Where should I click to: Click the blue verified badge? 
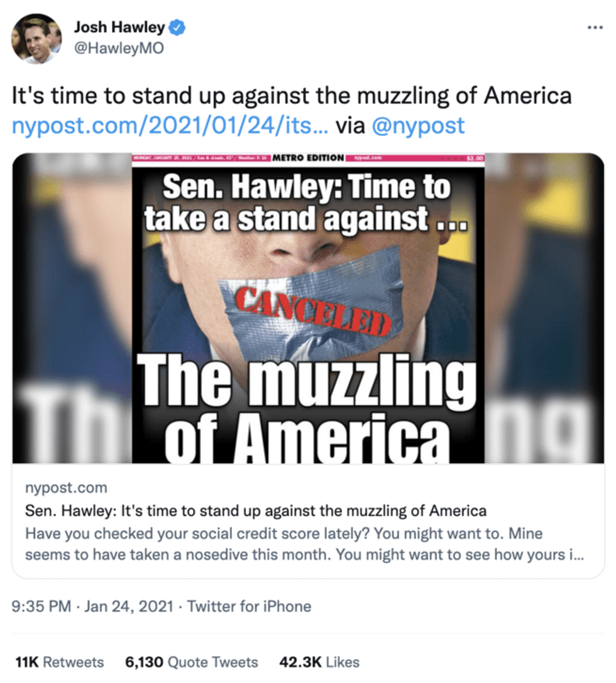pos(178,28)
